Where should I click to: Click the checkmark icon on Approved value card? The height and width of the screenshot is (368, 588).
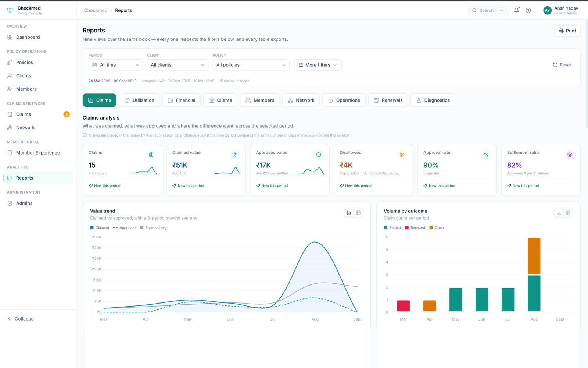click(x=319, y=155)
